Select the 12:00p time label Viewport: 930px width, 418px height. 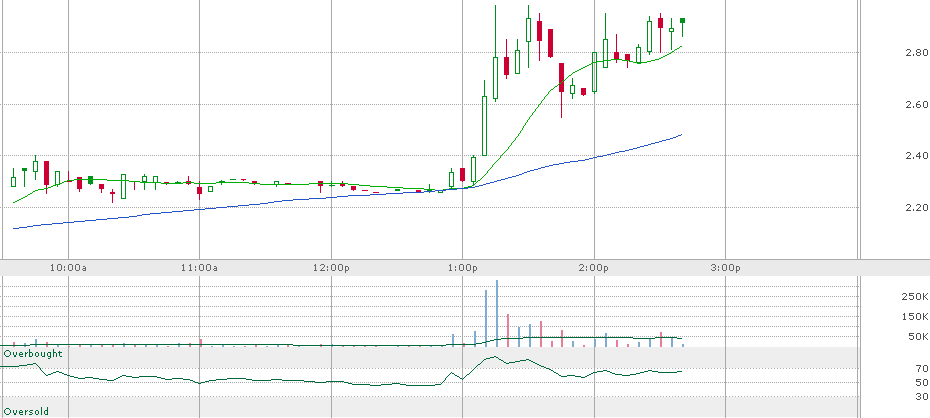click(x=331, y=267)
